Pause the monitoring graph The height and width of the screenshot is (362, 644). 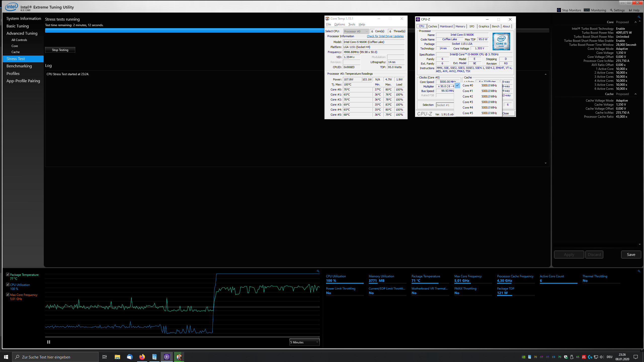tap(49, 342)
